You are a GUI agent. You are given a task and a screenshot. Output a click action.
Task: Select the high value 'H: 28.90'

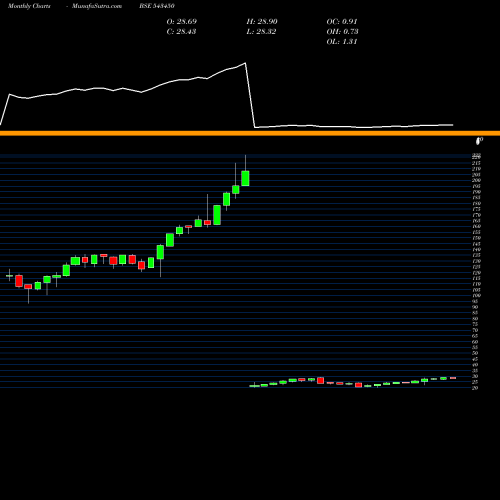point(262,22)
